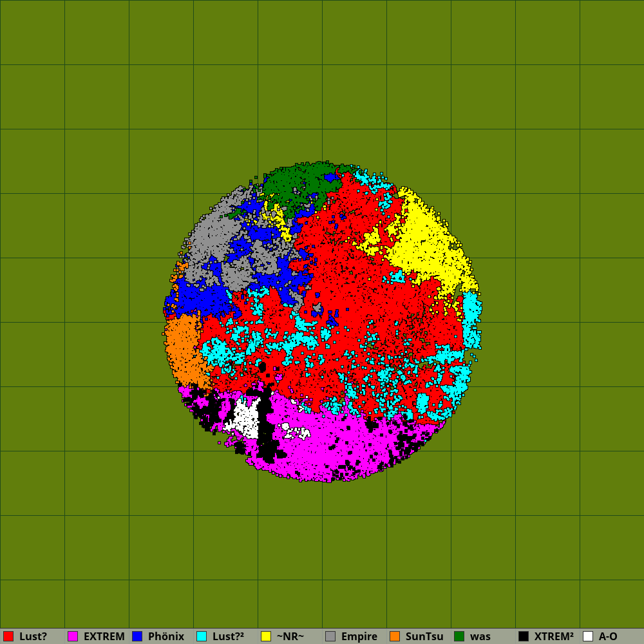Click the blue Phönix legend swatch

137,636
